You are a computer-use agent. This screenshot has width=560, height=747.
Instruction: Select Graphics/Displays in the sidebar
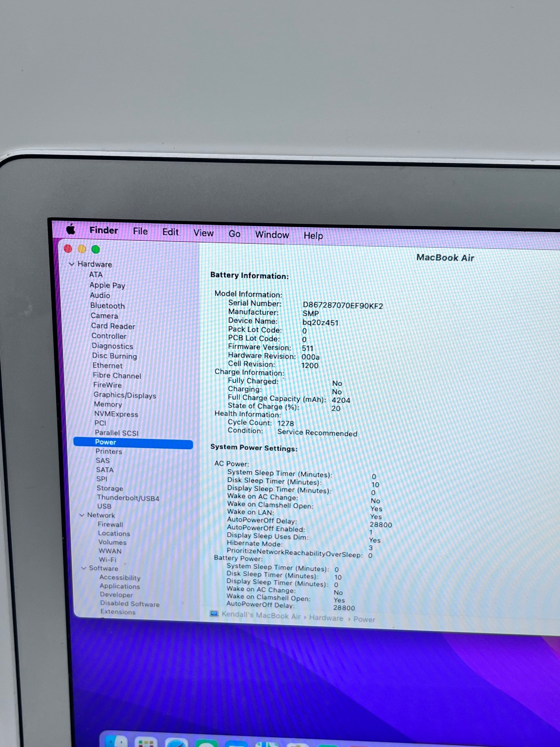(125, 395)
